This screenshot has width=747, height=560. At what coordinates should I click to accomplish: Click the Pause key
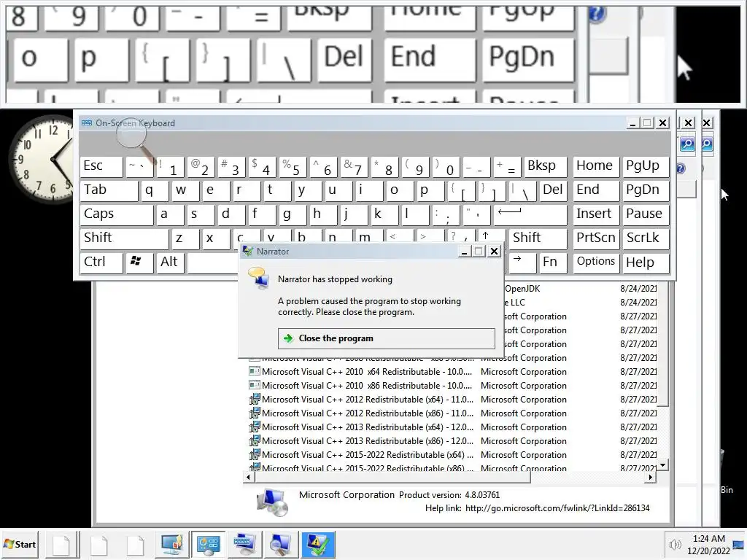pos(646,214)
